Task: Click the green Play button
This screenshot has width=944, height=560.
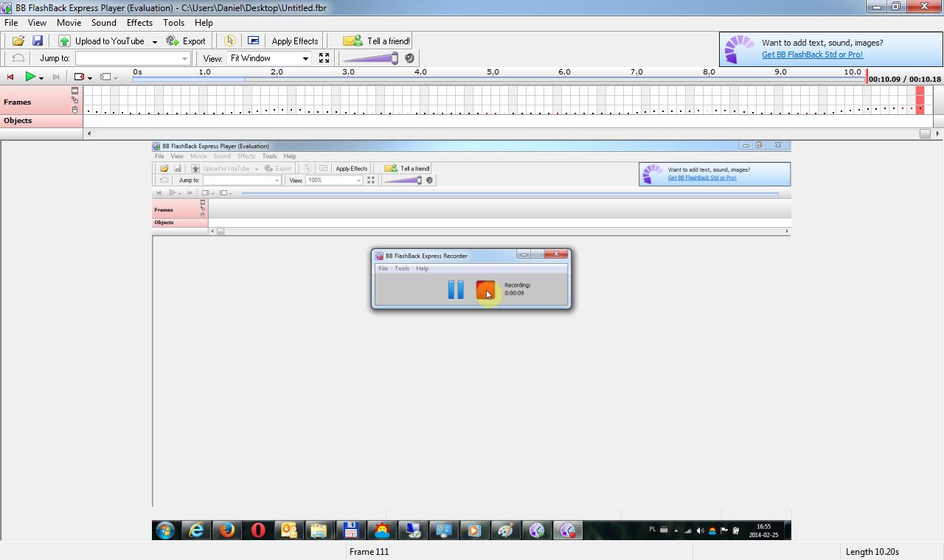Action: pos(30,77)
